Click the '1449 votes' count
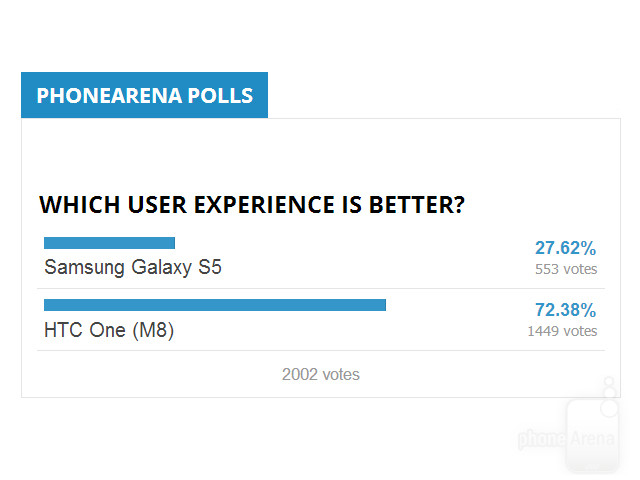 562,331
